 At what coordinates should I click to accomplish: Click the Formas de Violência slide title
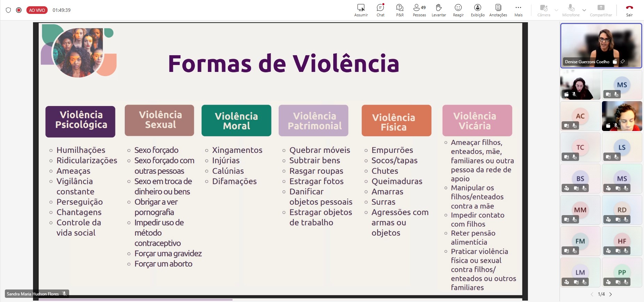(x=284, y=64)
